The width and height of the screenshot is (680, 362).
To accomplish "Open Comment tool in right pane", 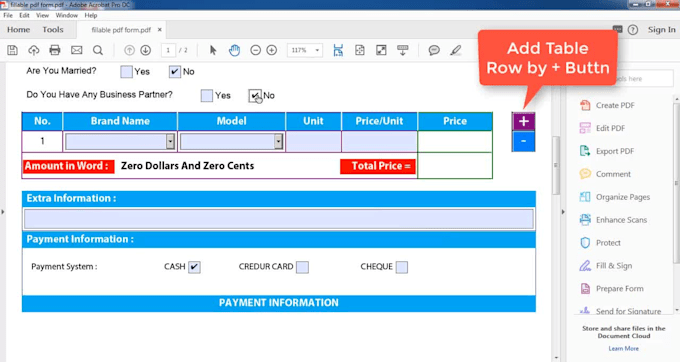I will pos(605,174).
